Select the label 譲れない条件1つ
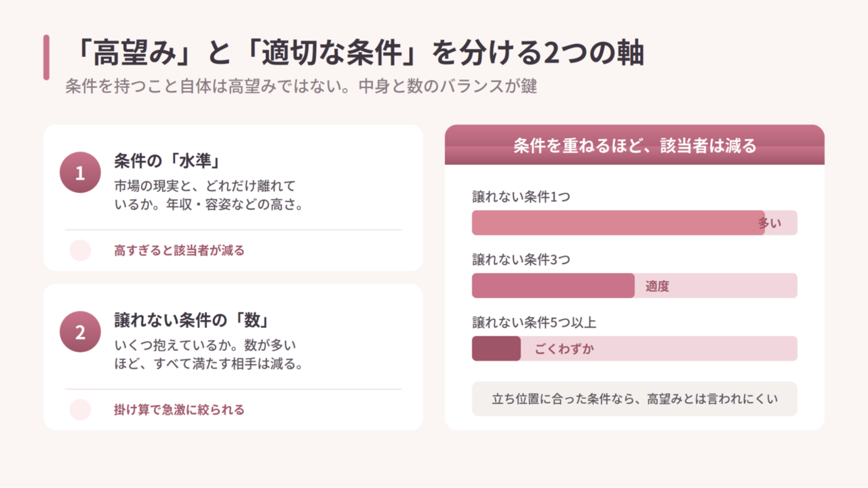868x488 pixels. pyautogui.click(x=521, y=197)
